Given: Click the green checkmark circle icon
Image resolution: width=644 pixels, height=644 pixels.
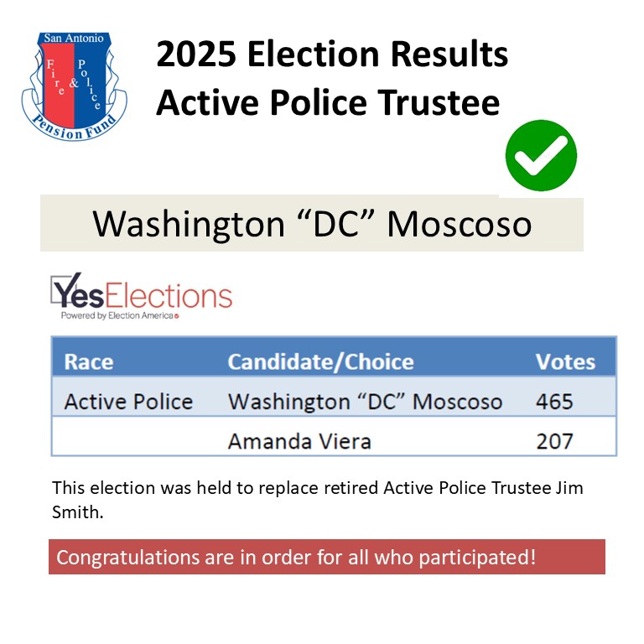Looking at the screenshot, I should (541, 155).
